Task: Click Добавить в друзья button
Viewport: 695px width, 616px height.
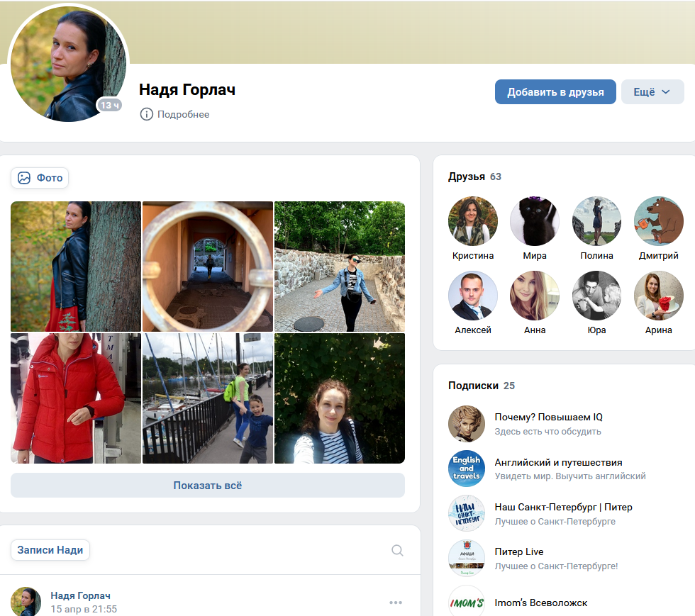Action: coord(555,91)
